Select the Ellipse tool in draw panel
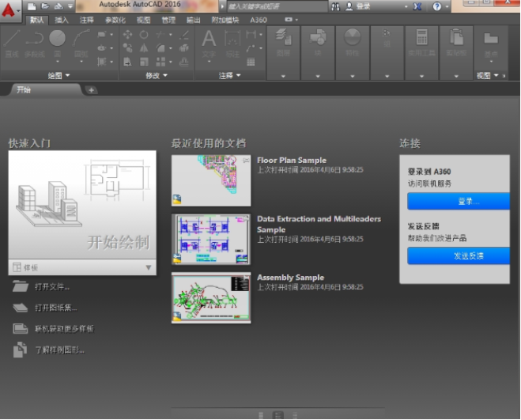Viewport: 521px width, 420px height. (x=102, y=48)
